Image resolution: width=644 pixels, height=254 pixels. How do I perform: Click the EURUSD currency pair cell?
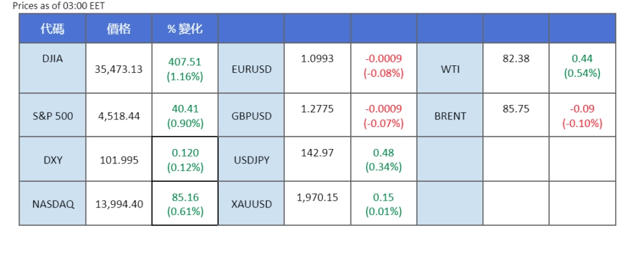(252, 69)
